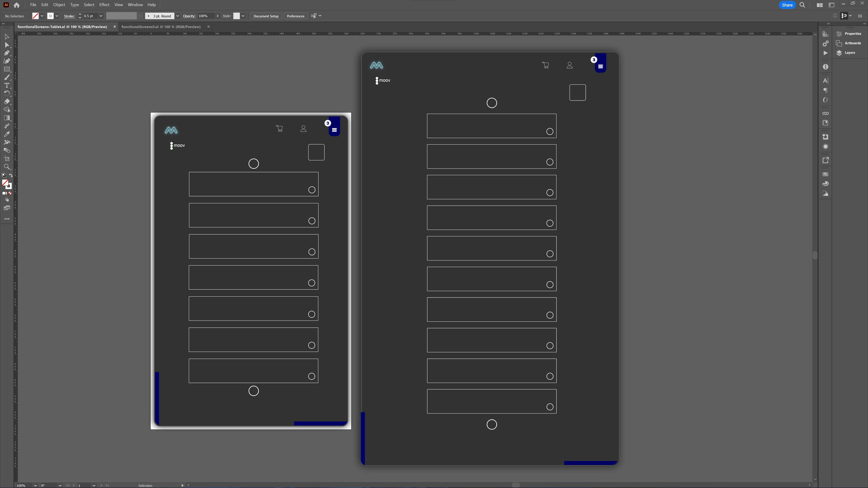Select the Paintbrush tool

tap(7, 77)
